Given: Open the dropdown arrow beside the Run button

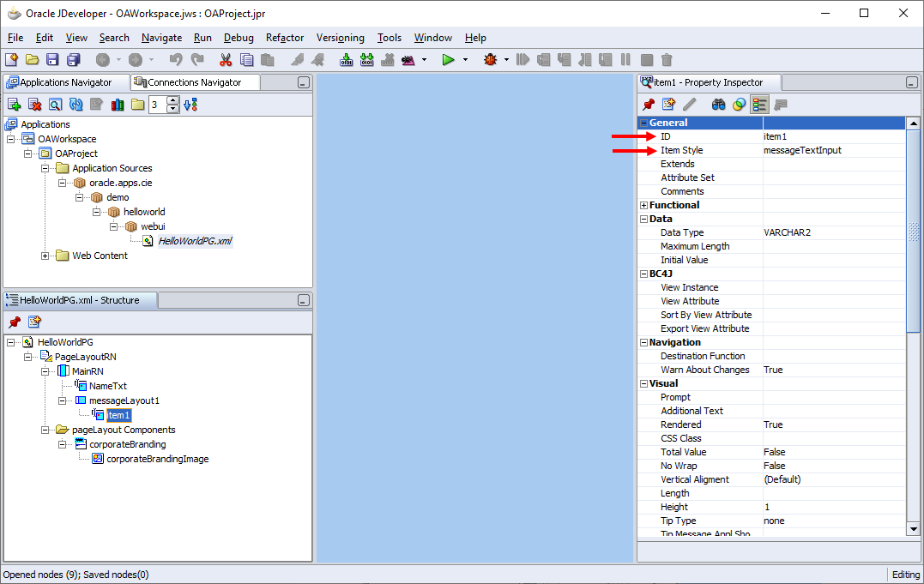Looking at the screenshot, I should coord(466,59).
